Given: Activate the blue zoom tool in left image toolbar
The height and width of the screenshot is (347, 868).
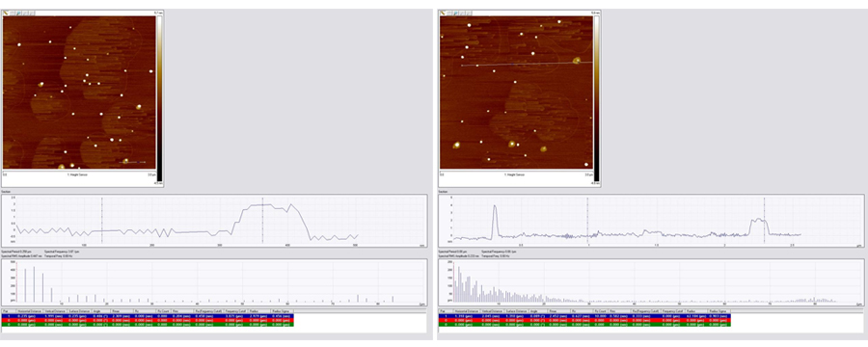Looking at the screenshot, I should 19,13.
